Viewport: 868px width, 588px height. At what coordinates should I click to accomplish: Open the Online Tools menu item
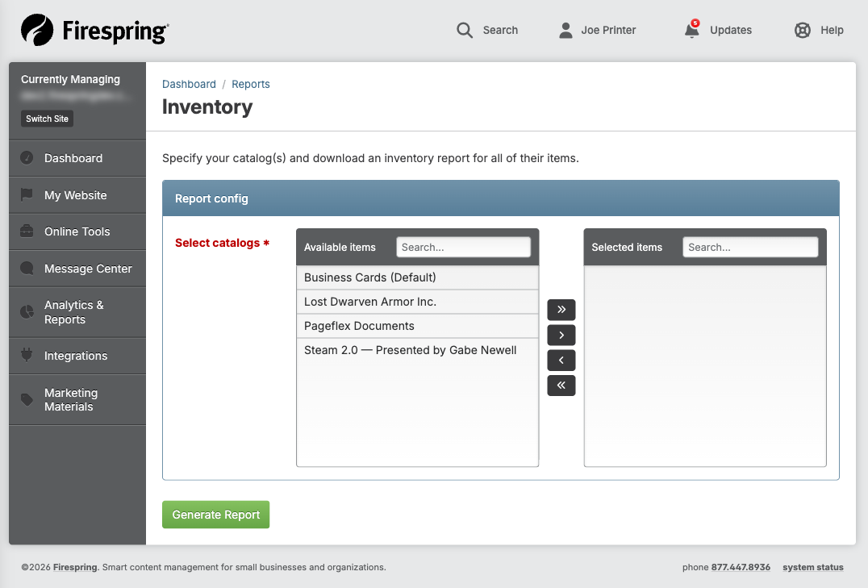coord(77,232)
